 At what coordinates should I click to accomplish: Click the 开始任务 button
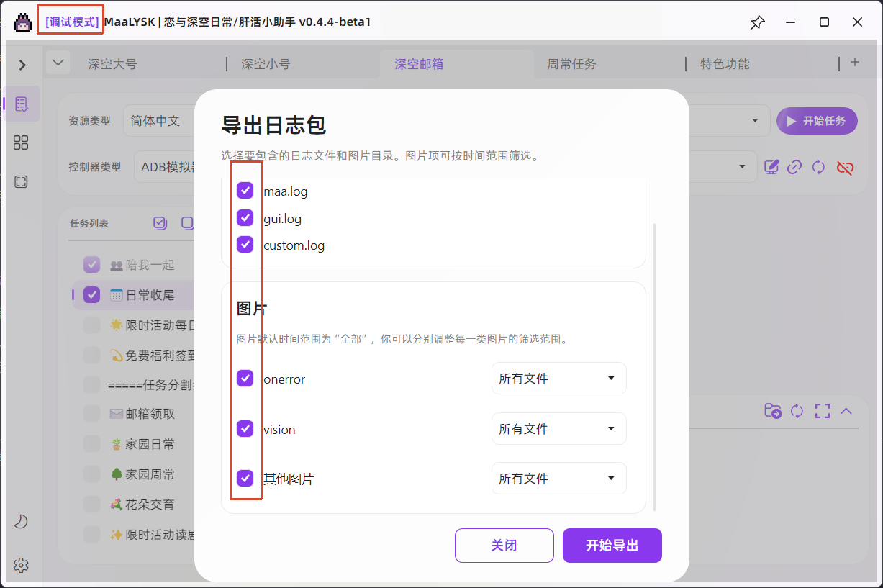pyautogui.click(x=817, y=121)
